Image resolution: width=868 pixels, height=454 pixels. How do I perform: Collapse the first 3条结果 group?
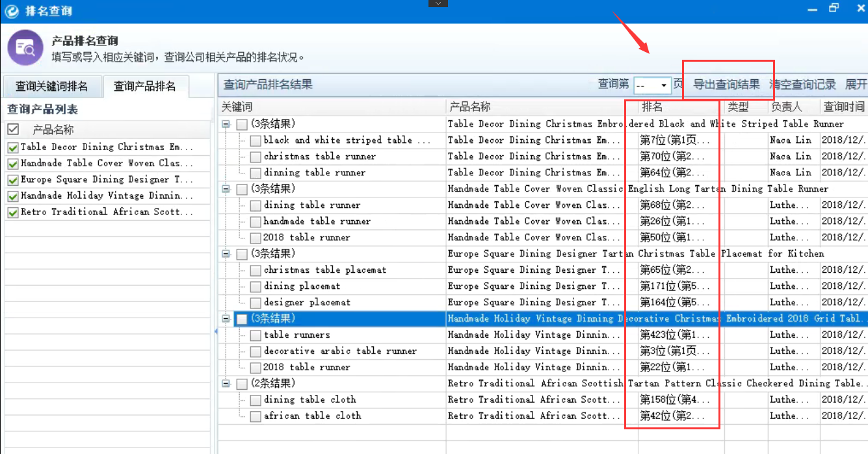(226, 124)
